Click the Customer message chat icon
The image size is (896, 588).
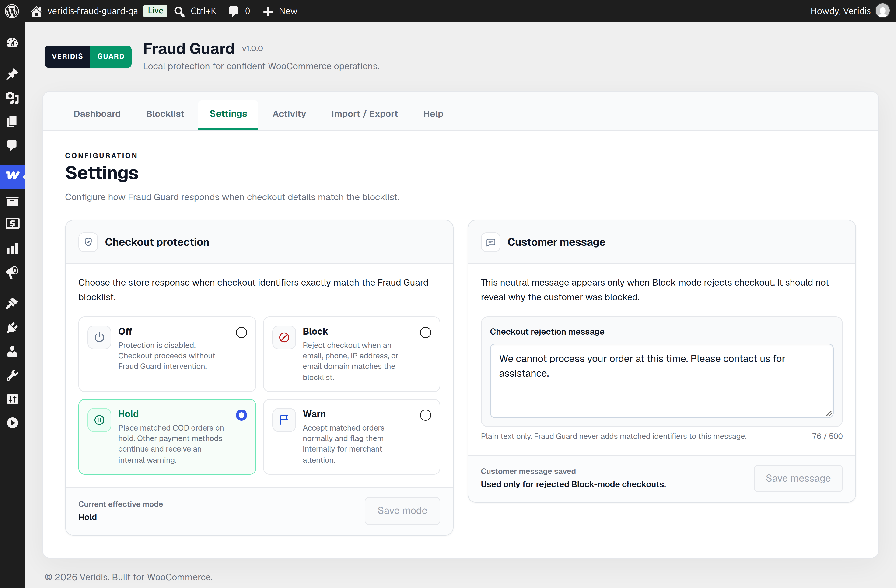click(x=490, y=242)
